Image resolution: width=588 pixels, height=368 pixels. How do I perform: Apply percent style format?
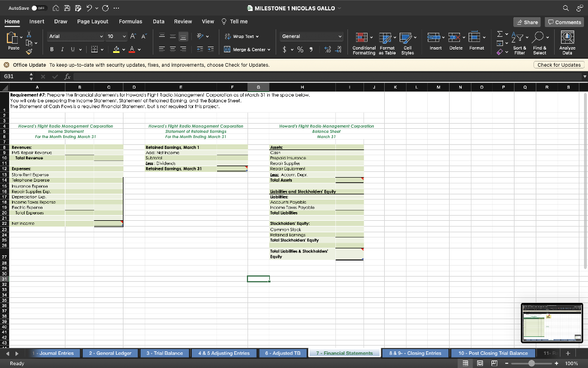[300, 49]
